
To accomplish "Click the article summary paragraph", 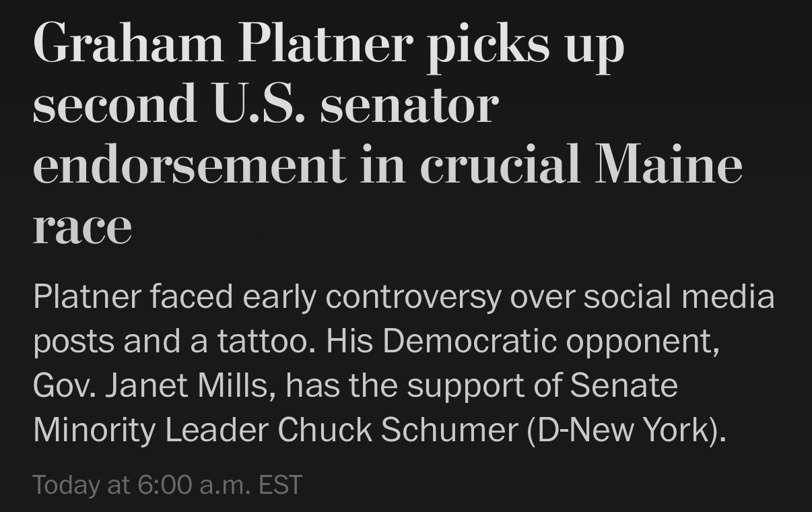I will (x=404, y=362).
